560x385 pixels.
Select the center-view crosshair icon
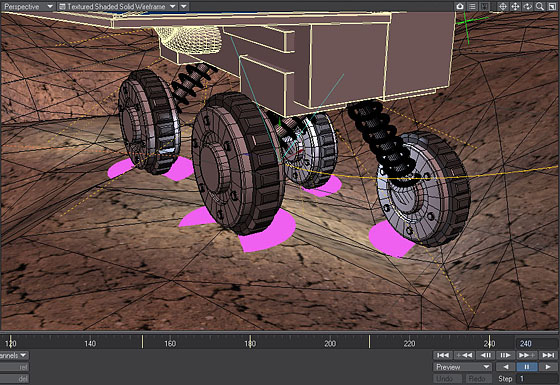pos(502,6)
